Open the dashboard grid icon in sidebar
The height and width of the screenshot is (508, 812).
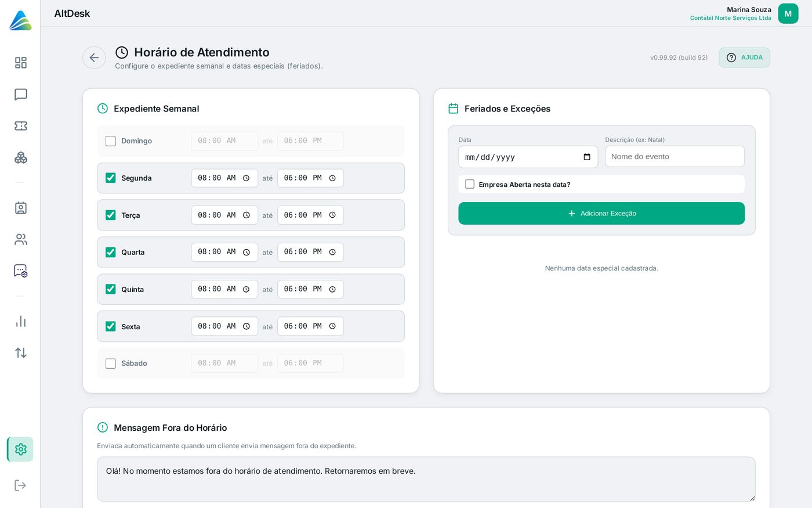pos(21,63)
